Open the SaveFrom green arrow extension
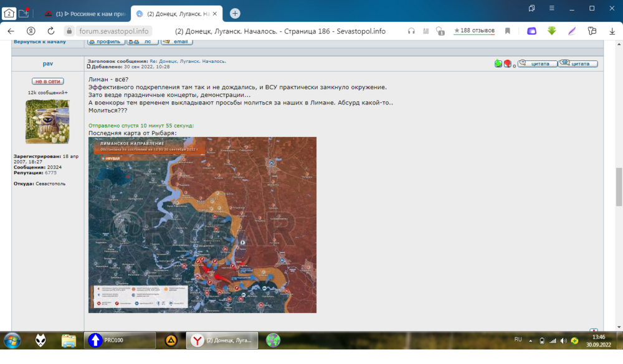623x364 pixels. [552, 30]
